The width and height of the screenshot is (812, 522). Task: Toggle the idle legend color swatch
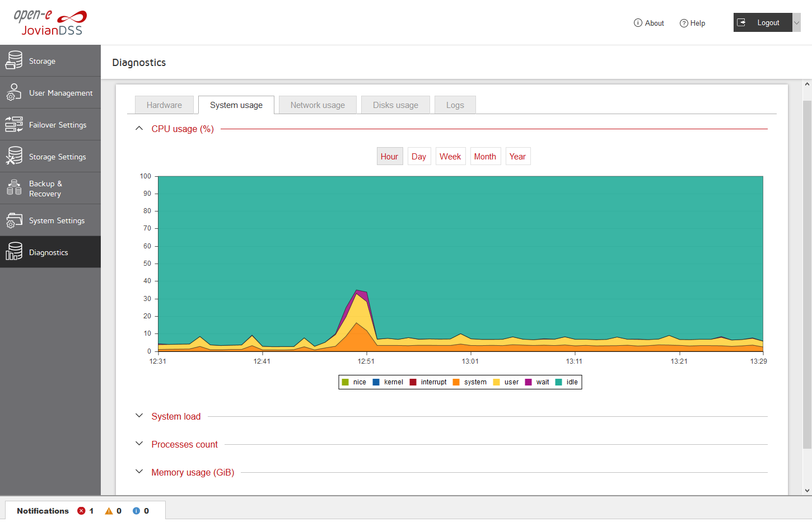pos(559,382)
